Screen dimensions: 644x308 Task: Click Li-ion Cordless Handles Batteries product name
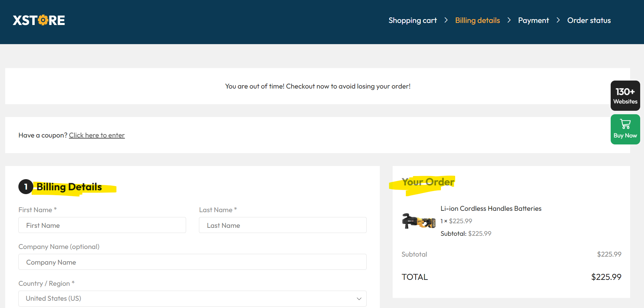tap(491, 208)
